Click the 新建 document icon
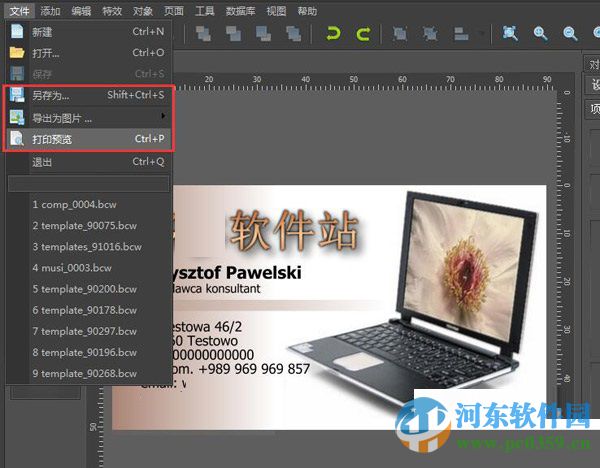Viewport: 600px width, 468px height. coord(17,31)
